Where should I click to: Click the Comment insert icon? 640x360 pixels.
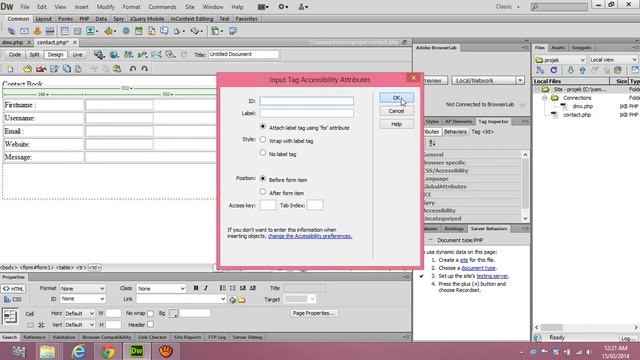tap(164, 31)
